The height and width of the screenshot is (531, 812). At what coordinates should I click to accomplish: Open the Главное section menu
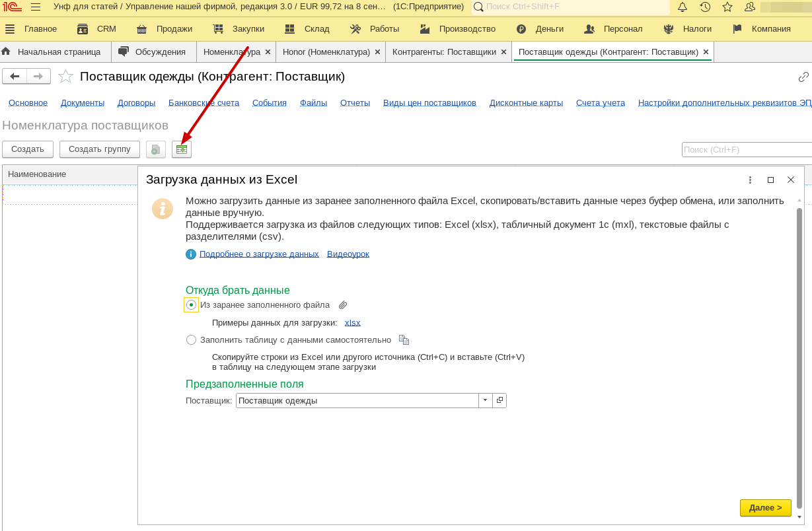click(31, 29)
